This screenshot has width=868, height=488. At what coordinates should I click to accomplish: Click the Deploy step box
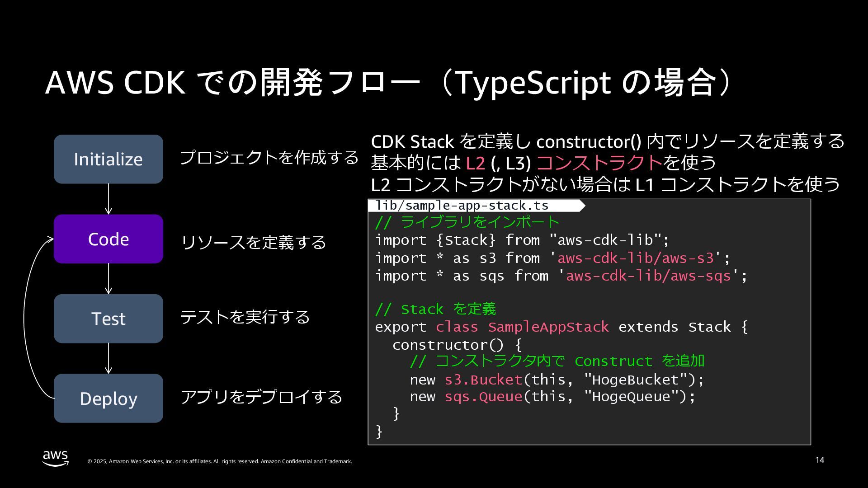[x=108, y=398]
